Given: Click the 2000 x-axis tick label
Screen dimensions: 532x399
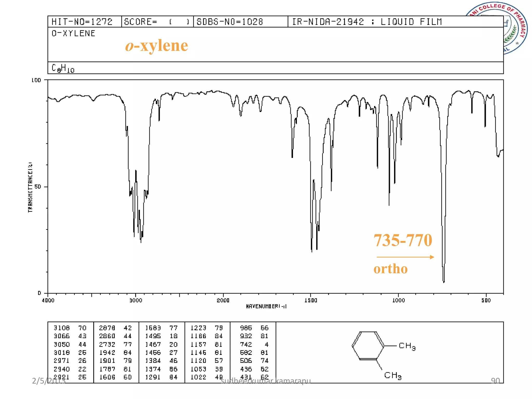Looking at the screenshot, I should pyautogui.click(x=223, y=301).
